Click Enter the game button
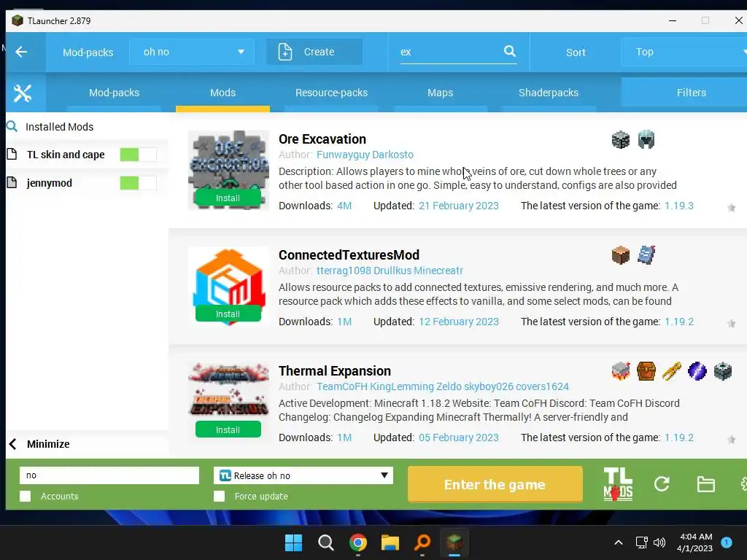Screen dimensions: 747x560 tap(495, 484)
